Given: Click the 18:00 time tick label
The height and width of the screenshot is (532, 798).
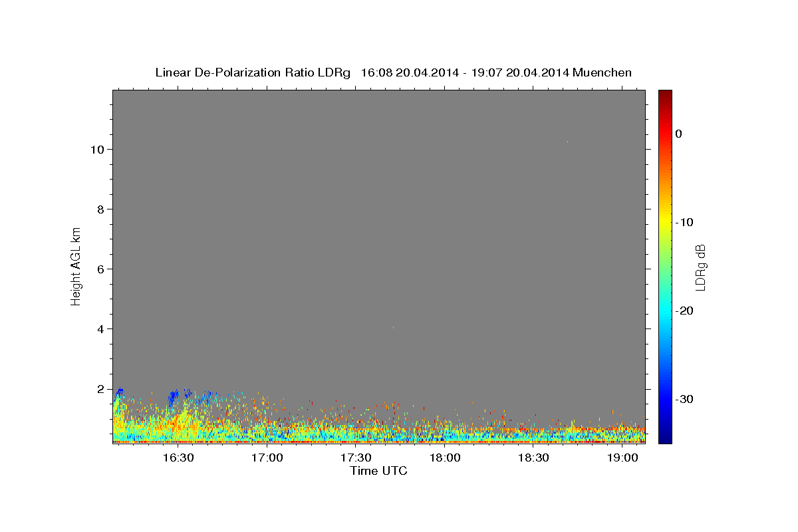Looking at the screenshot, I should click(x=445, y=458).
